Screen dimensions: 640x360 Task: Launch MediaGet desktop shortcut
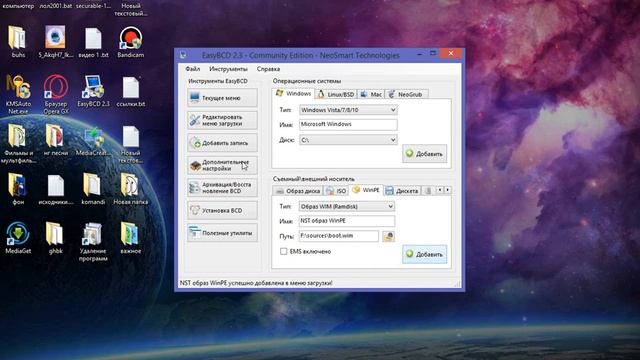coord(18,238)
